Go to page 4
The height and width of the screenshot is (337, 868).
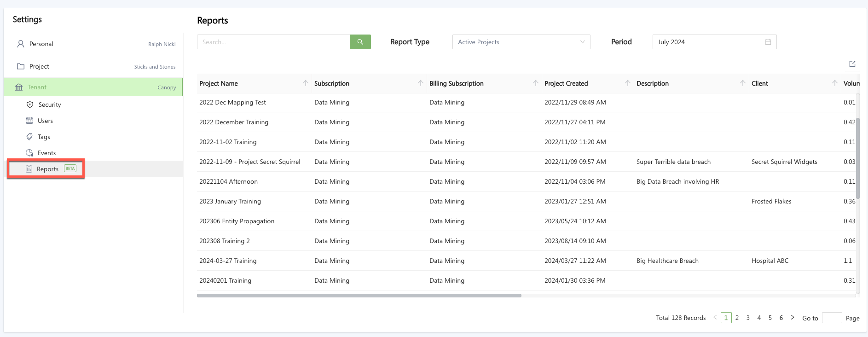(759, 318)
